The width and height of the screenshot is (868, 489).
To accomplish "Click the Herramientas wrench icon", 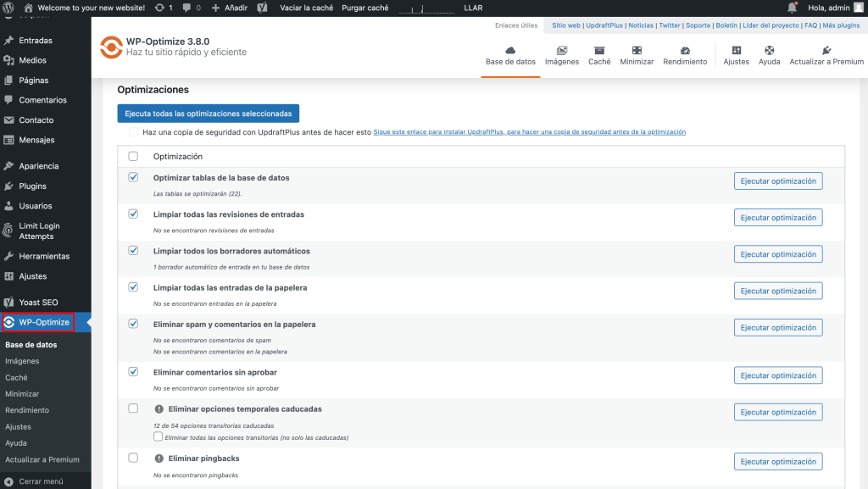I will (x=8, y=256).
